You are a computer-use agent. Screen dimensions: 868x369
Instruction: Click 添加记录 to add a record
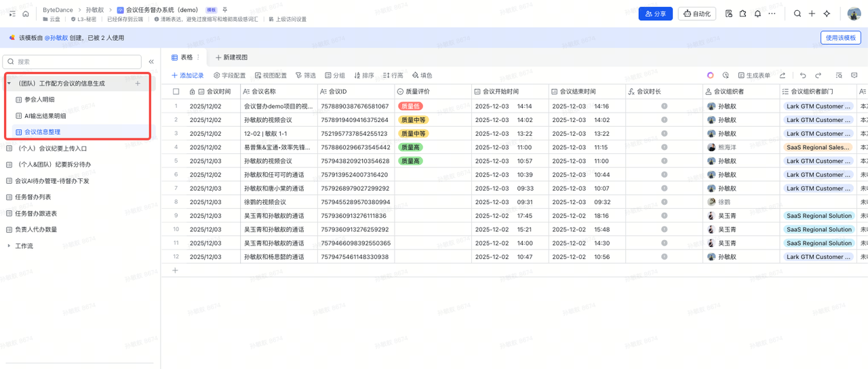pos(187,75)
